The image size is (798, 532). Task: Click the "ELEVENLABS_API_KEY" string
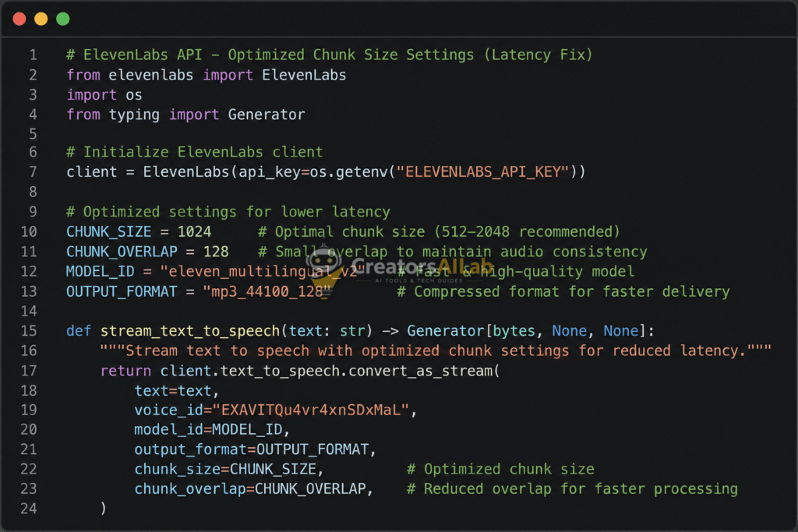(482, 172)
